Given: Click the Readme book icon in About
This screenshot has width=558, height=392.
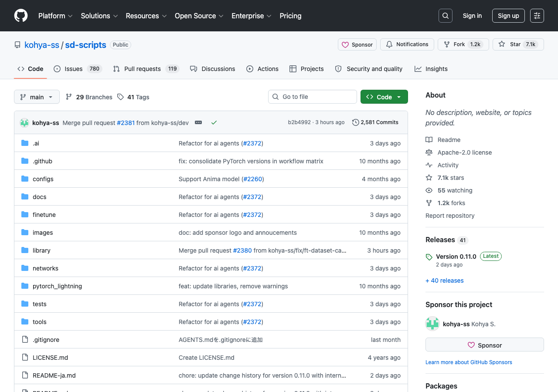Looking at the screenshot, I should (429, 140).
